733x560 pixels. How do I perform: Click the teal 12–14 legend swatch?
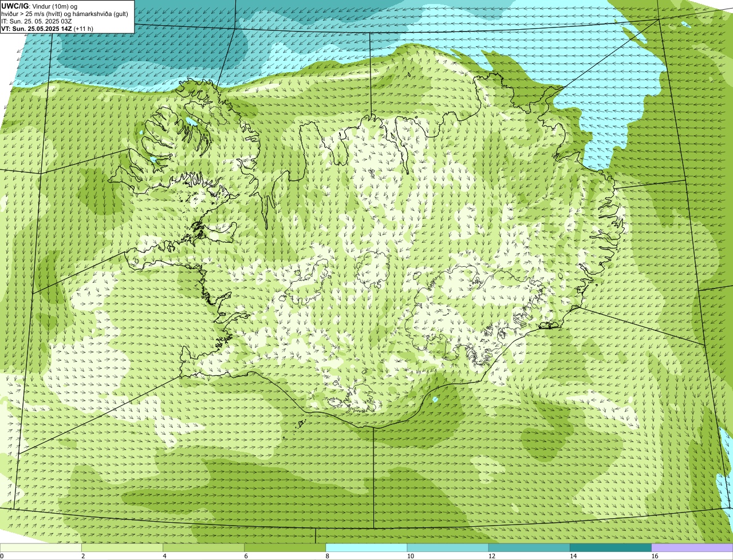point(529,548)
